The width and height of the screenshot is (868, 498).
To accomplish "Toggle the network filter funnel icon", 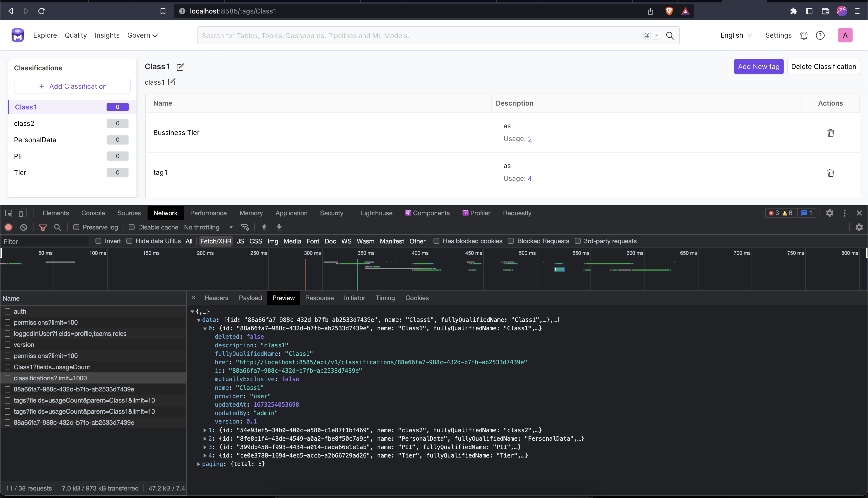I will click(43, 228).
